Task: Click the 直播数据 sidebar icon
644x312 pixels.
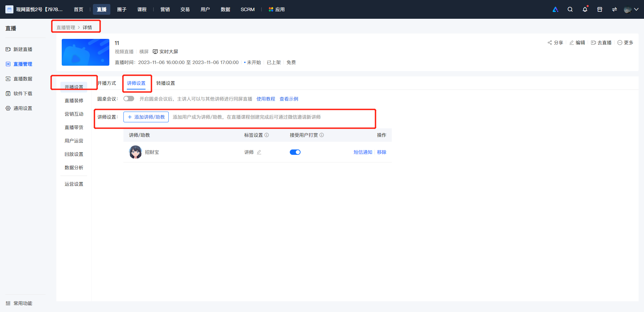Action: 8,79
